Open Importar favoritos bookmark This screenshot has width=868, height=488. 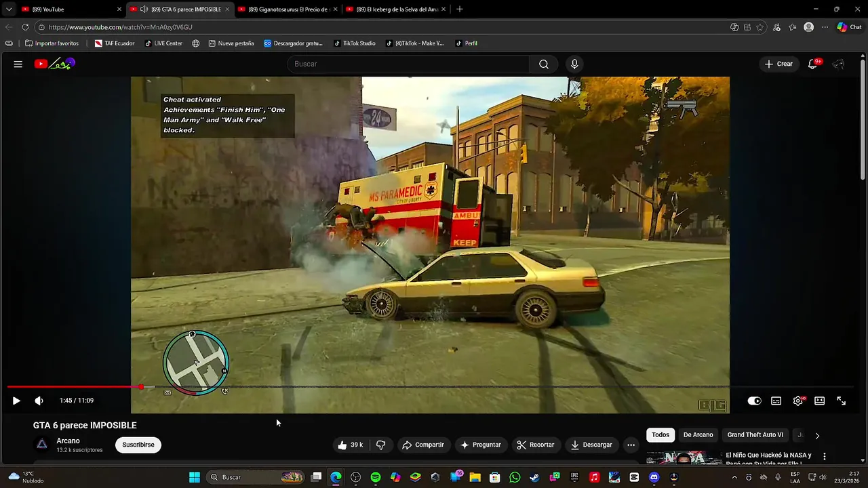pyautogui.click(x=52, y=43)
